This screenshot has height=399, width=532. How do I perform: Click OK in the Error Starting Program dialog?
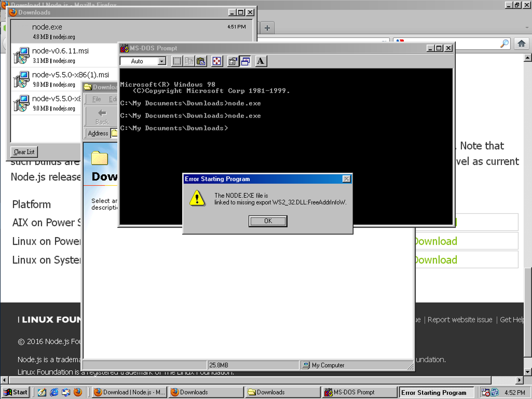(268, 221)
